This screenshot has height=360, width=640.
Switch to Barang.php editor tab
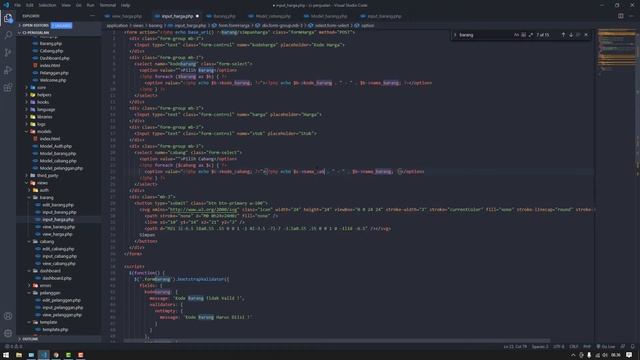224,16
